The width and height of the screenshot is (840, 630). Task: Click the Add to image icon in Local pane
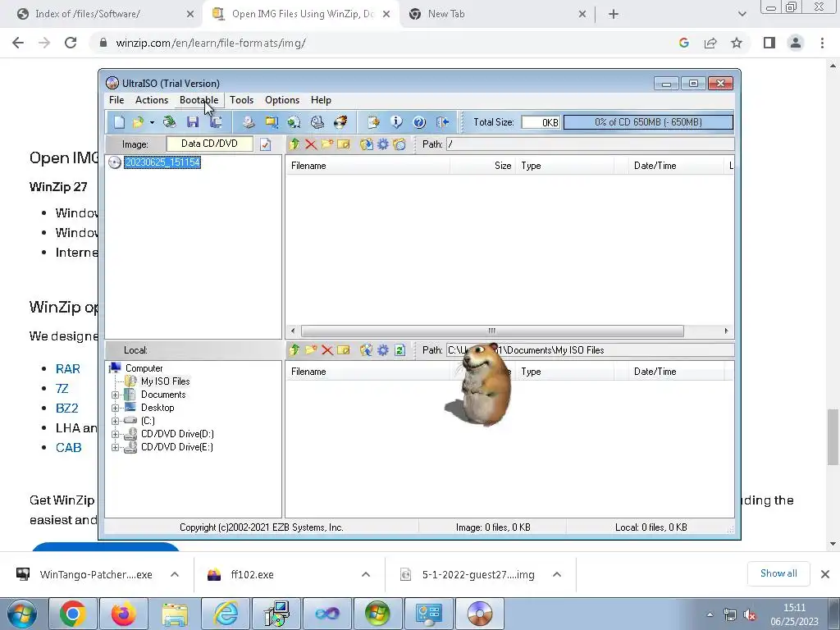tap(367, 349)
